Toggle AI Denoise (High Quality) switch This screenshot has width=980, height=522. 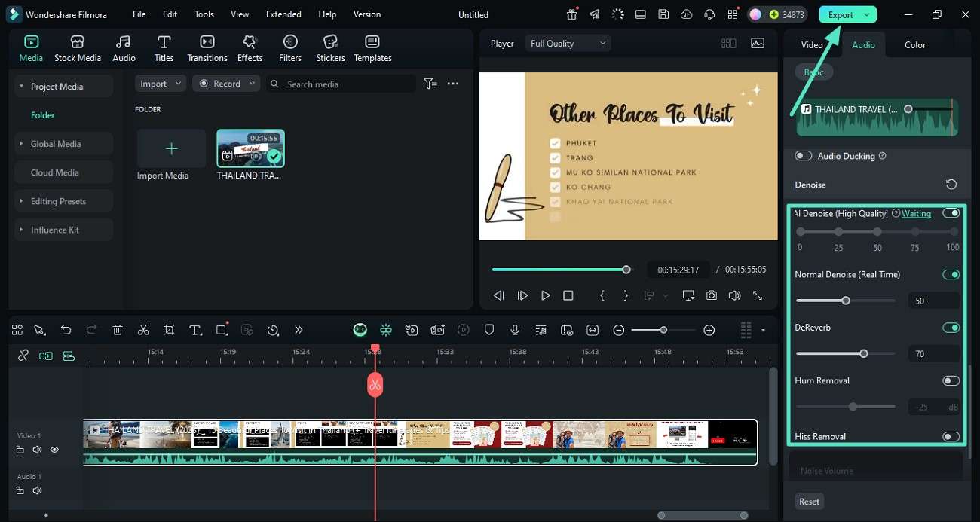pyautogui.click(x=951, y=213)
